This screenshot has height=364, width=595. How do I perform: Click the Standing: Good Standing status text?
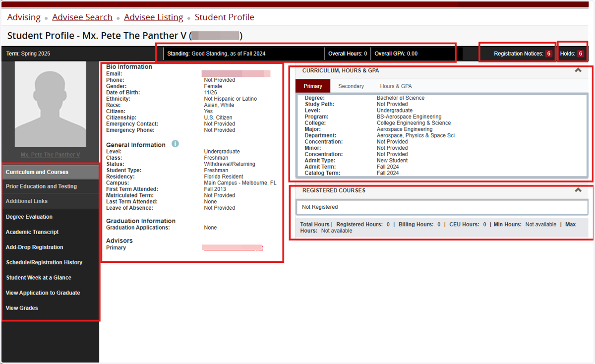point(217,54)
